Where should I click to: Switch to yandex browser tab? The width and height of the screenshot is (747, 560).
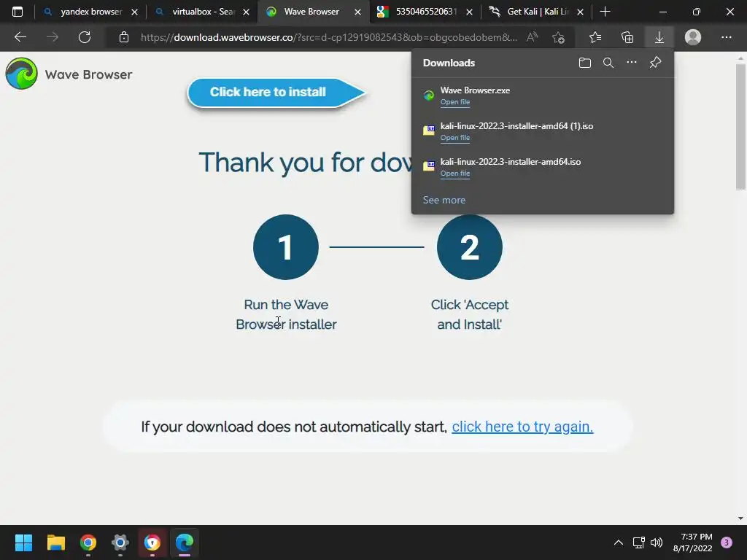pyautogui.click(x=90, y=12)
